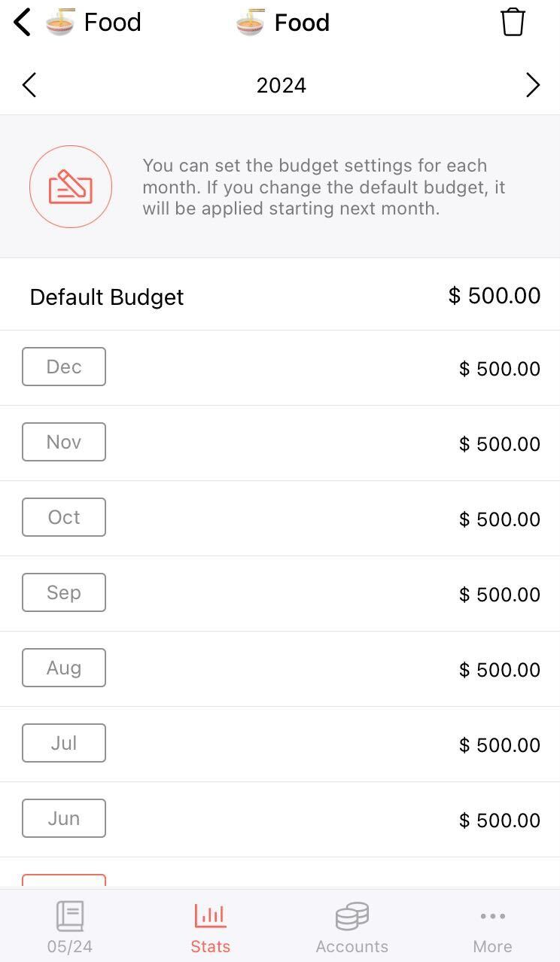The width and height of the screenshot is (560, 962).
Task: Select the Nov month button
Action: pos(64,442)
